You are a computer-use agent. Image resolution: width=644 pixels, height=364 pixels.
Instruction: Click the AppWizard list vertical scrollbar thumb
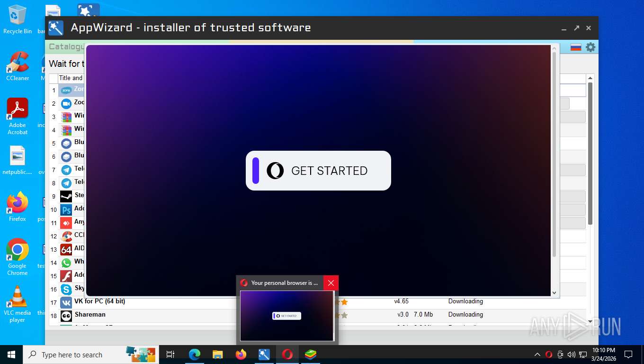coord(590,154)
